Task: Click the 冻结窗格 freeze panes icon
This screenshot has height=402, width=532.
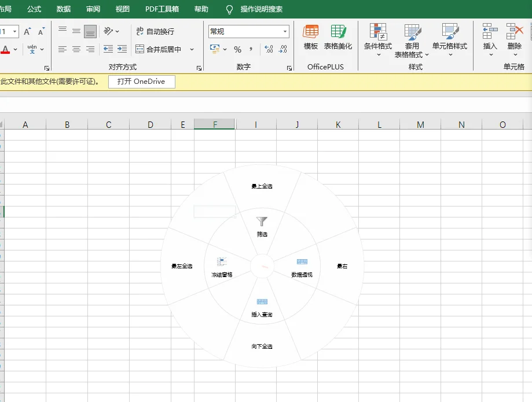Action: (x=222, y=261)
